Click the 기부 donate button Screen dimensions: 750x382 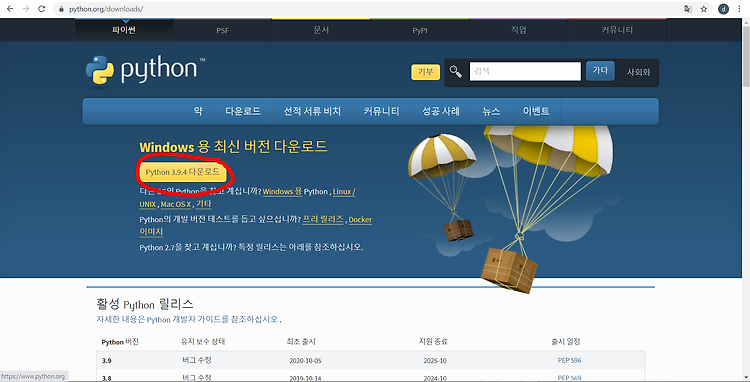pyautogui.click(x=426, y=72)
